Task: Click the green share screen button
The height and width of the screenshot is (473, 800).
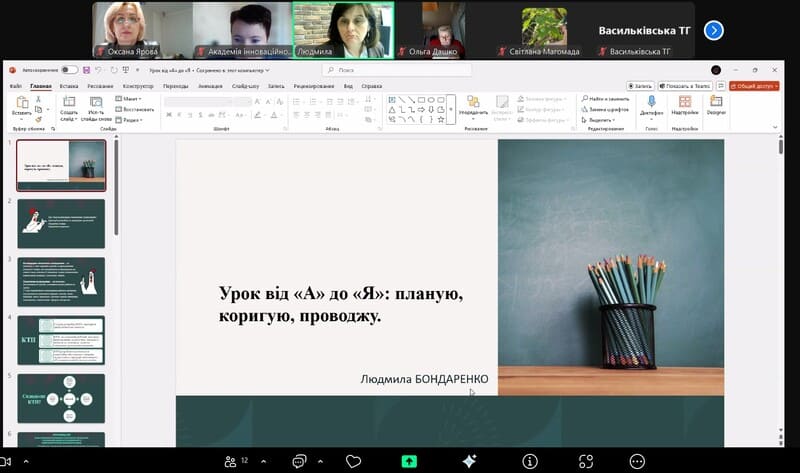Action: (409, 461)
